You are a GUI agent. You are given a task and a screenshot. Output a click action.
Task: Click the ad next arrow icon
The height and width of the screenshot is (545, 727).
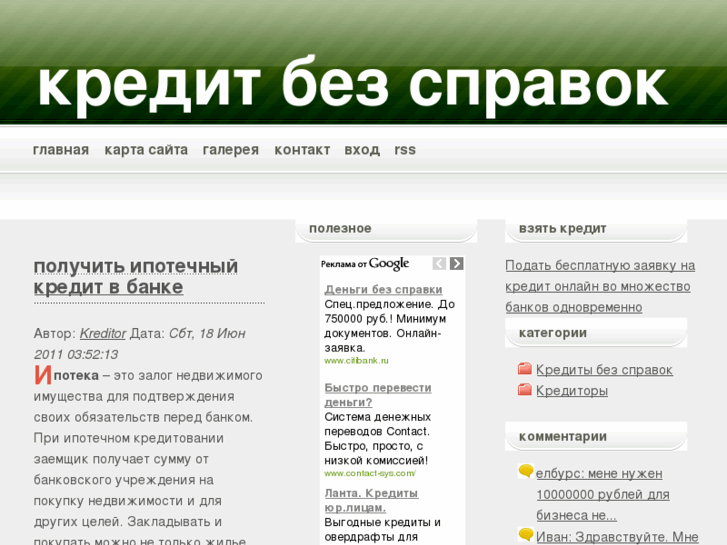[x=457, y=263]
